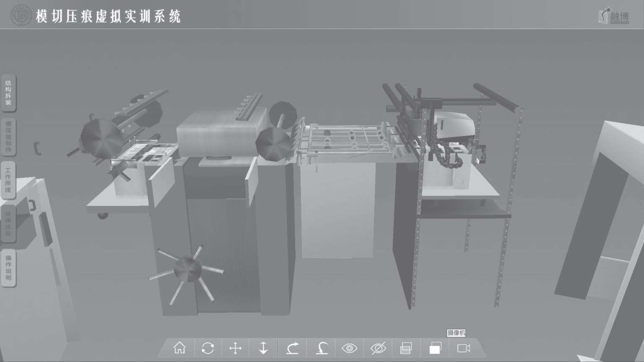Click the 融博 logo in top-right corner
The image size is (644, 362).
tap(614, 16)
